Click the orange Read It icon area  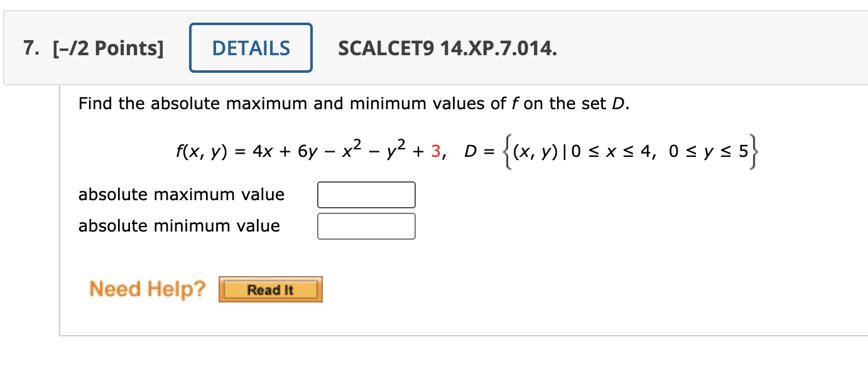point(270,289)
